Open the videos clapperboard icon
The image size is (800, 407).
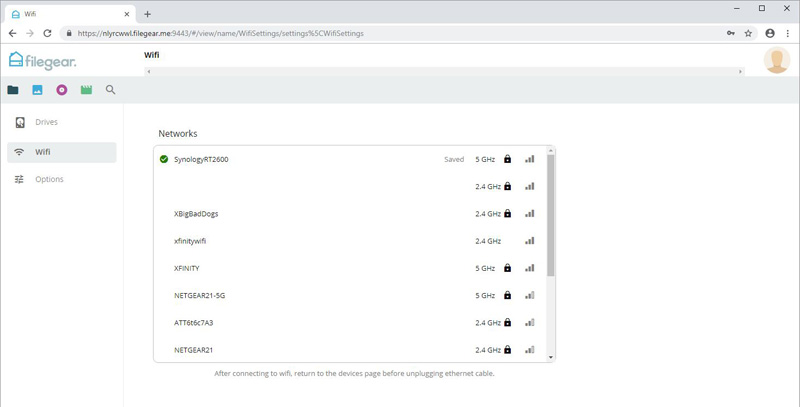[x=86, y=90]
